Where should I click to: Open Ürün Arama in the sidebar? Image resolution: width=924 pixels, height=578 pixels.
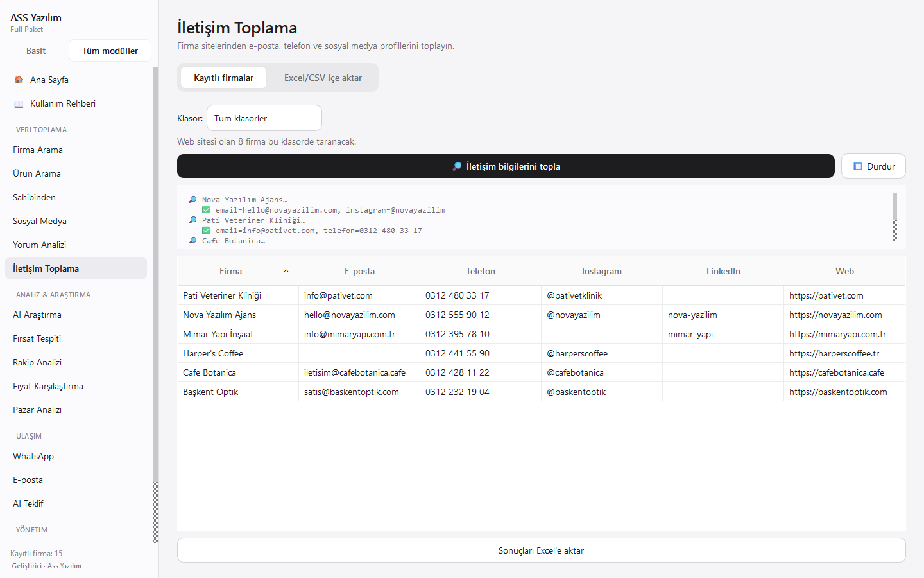76,173
